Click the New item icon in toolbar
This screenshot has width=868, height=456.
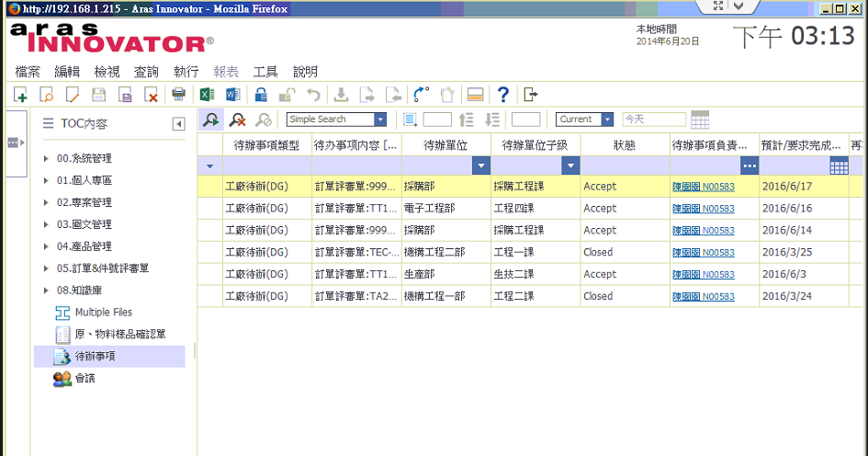[x=20, y=94]
